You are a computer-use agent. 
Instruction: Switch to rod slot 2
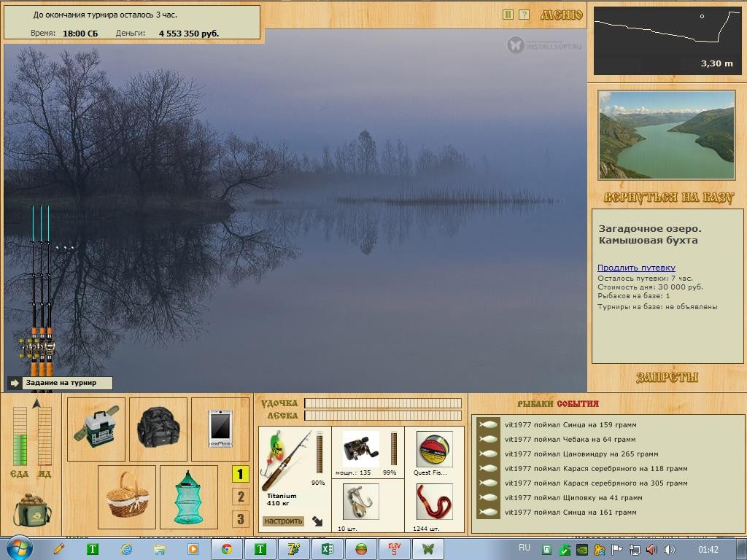240,497
